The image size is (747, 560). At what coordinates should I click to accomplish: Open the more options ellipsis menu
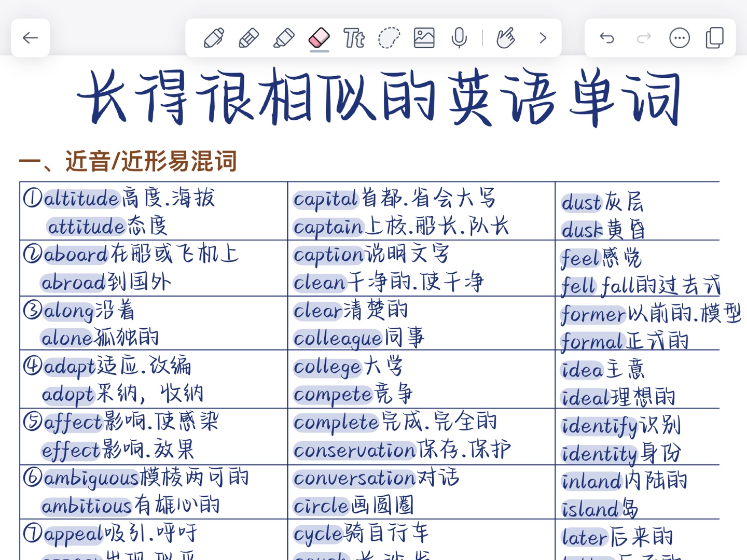[x=680, y=38]
